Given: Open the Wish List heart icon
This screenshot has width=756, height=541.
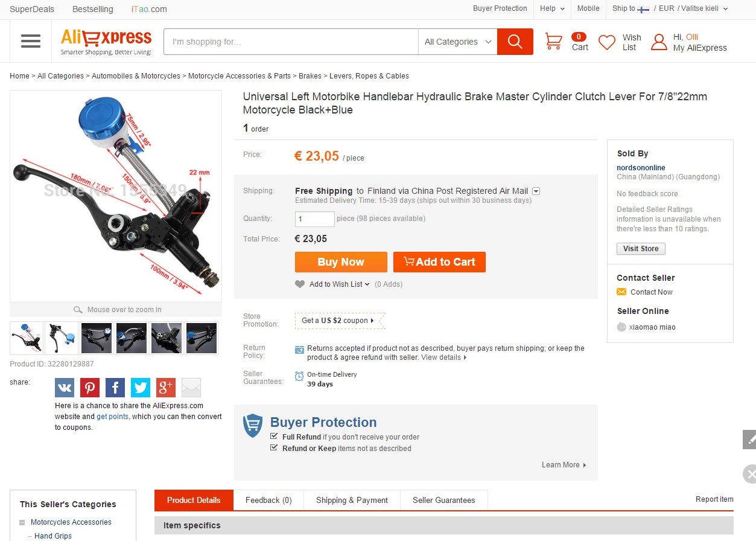Looking at the screenshot, I should pos(607,42).
